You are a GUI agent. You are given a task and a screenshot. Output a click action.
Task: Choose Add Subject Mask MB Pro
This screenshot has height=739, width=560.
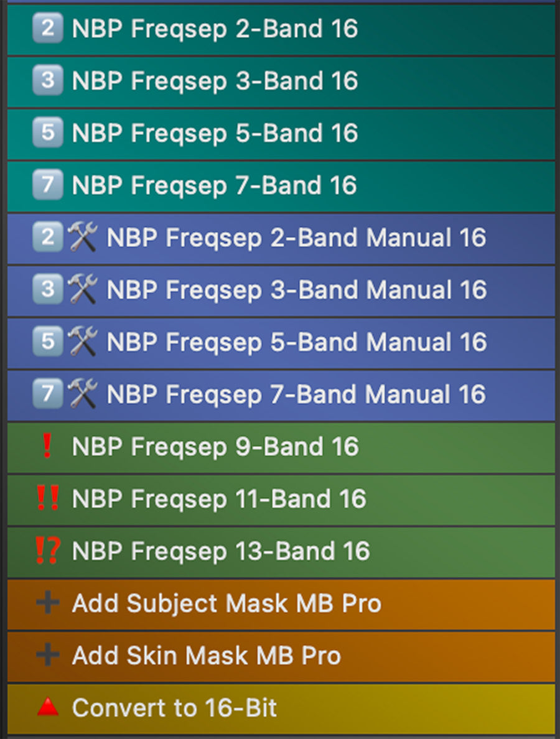pos(226,604)
